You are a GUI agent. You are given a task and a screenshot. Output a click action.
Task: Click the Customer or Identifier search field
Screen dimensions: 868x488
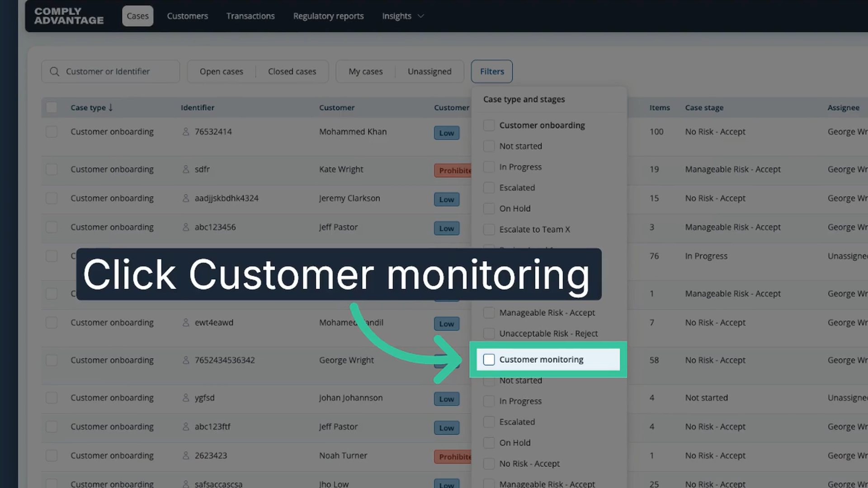coord(110,71)
